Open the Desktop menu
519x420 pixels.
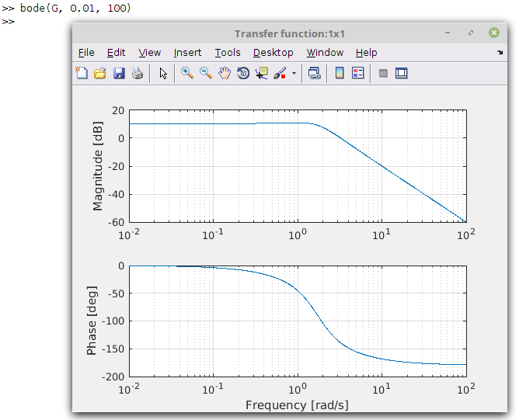pos(273,53)
